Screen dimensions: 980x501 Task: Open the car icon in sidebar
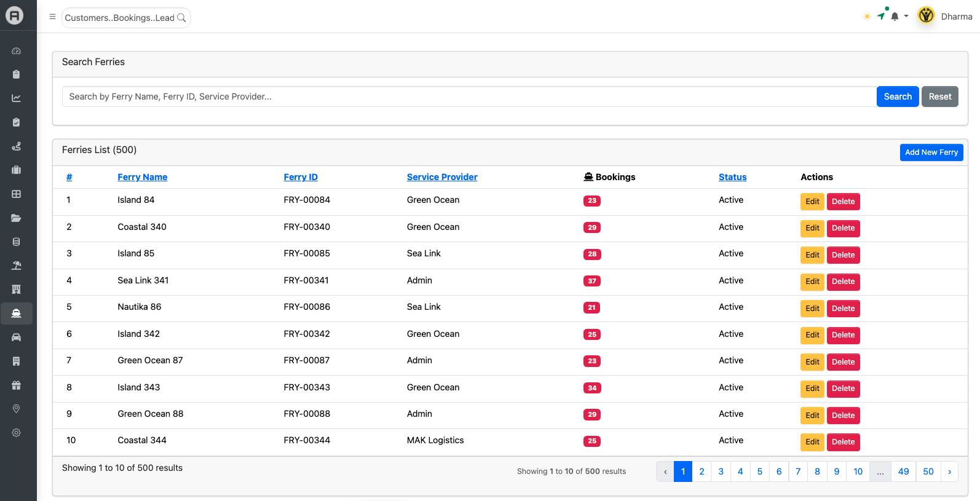click(17, 337)
